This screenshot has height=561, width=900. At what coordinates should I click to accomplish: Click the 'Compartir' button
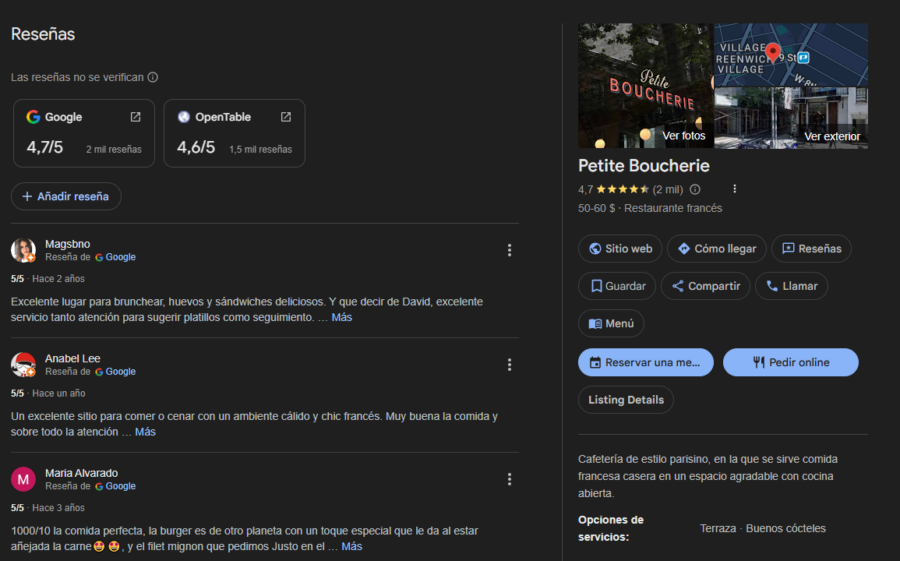point(705,286)
